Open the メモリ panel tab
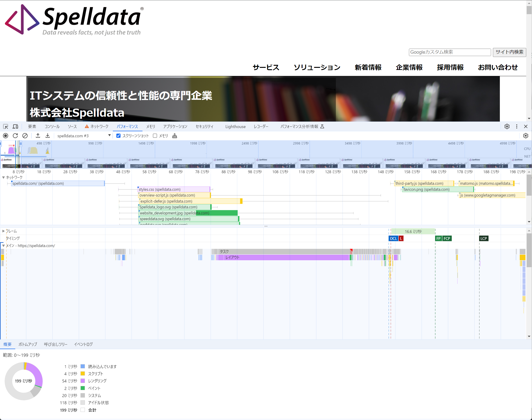Screen dimensions: 532x420 151,126
